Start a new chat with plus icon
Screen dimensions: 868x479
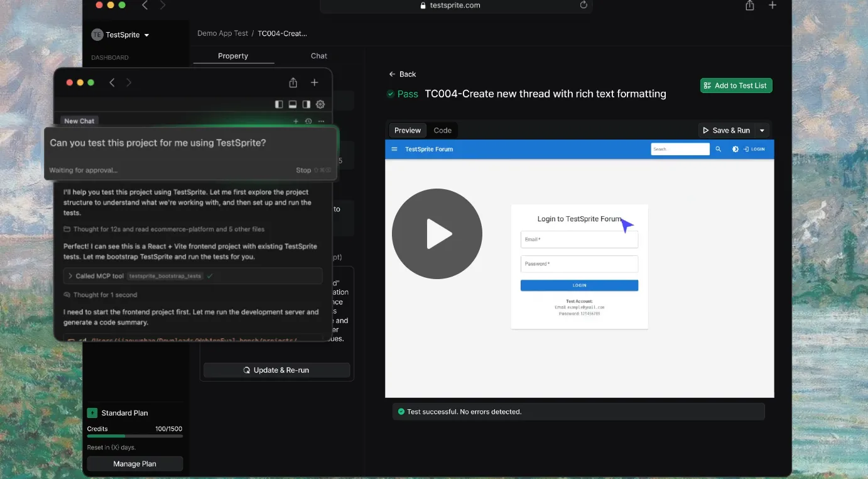click(x=296, y=121)
